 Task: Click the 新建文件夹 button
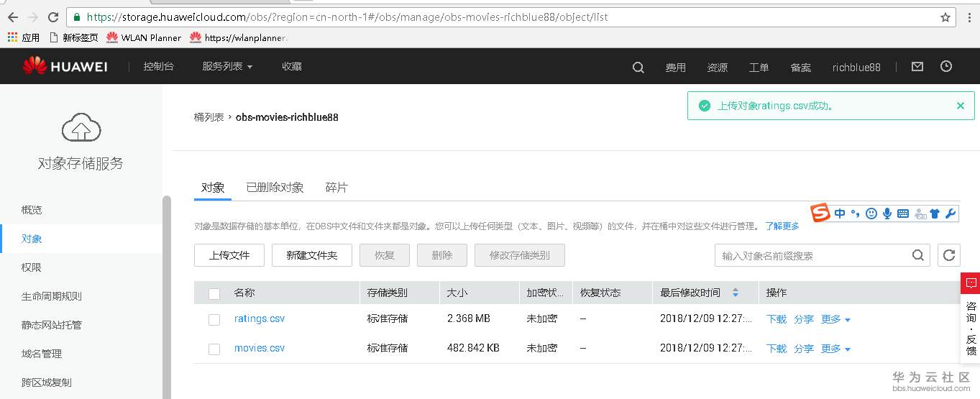pyautogui.click(x=311, y=255)
